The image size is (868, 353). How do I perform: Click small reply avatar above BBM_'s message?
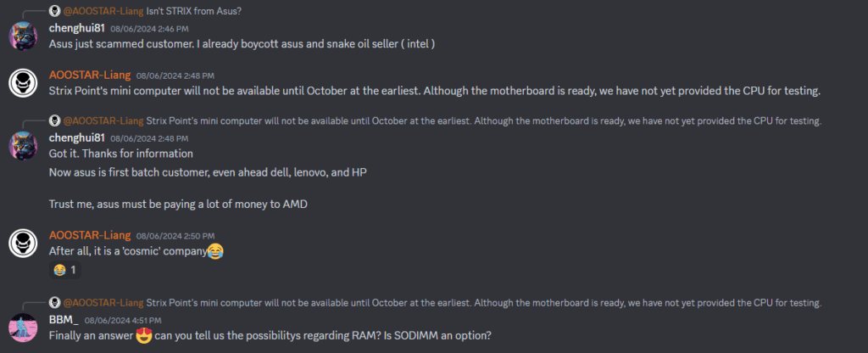click(x=55, y=301)
